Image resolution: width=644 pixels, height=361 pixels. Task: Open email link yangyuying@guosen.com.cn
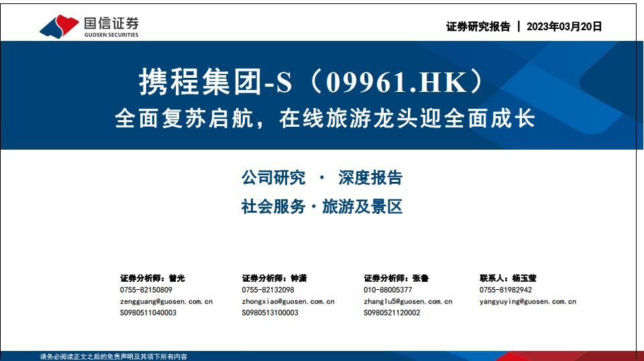(527, 301)
